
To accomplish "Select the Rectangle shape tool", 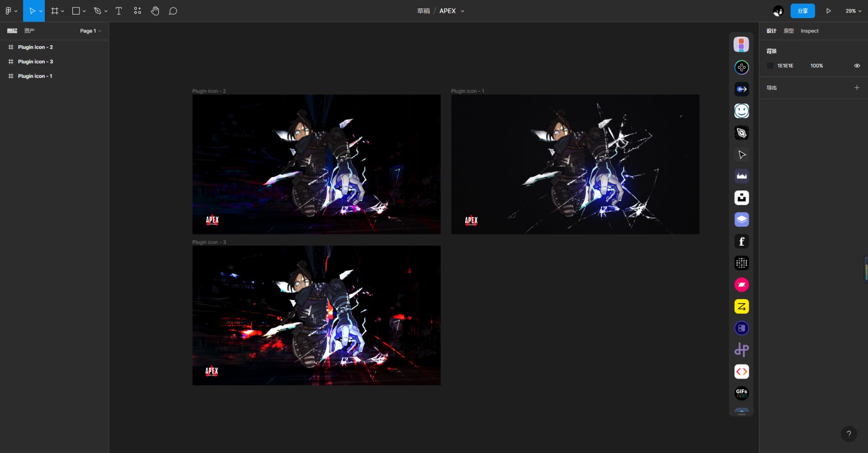I will point(76,11).
